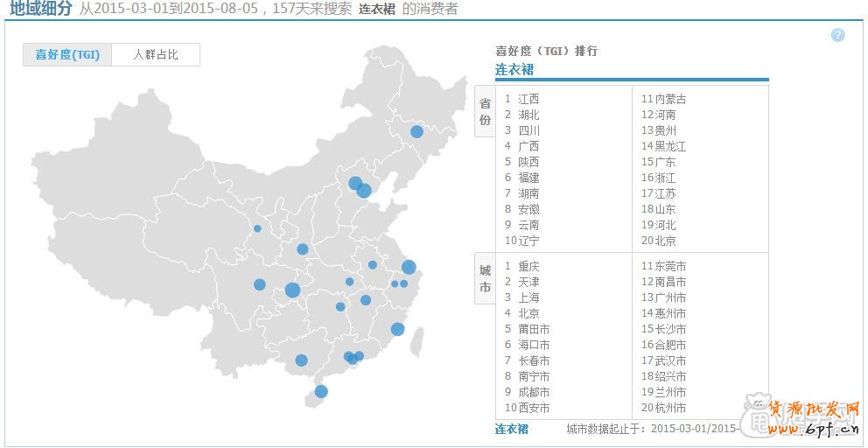Select the 省份 ranking tab
This screenshot has height=448, width=868.
[x=485, y=112]
